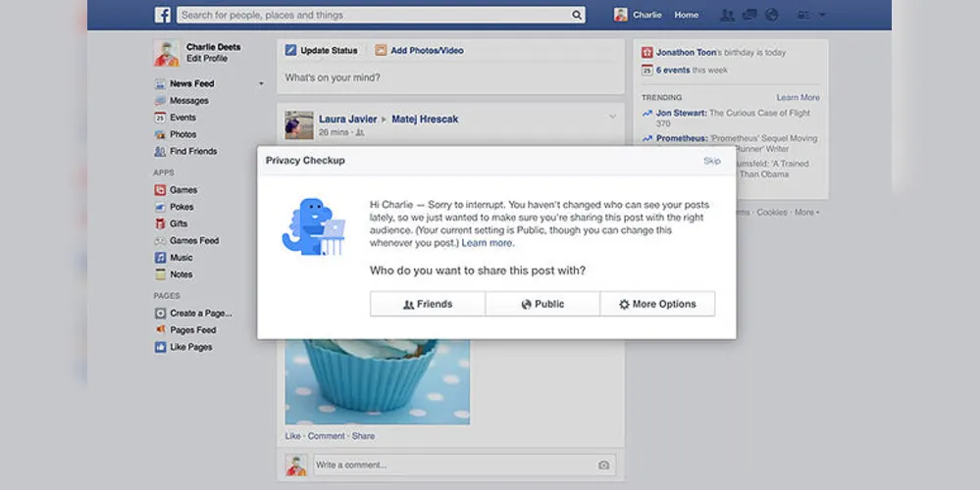The width and height of the screenshot is (980, 490).
Task: Click the Games app icon
Action: (x=160, y=190)
